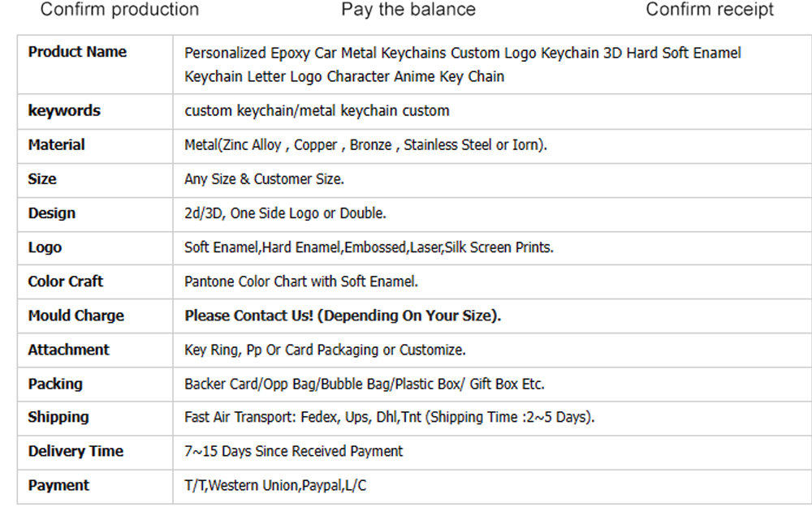Viewport: 812px width, 520px height.
Task: Click the Color Craft row label
Action: [x=65, y=281]
